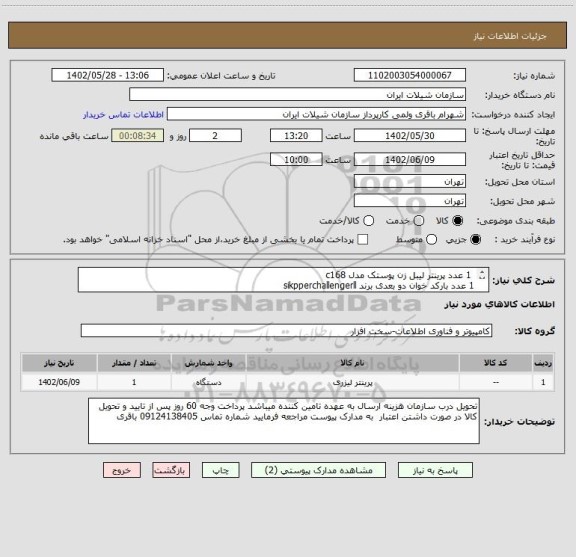Viewport: 576px width, 557px height.
Task: Click the ردیف column header
Action: click(543, 363)
